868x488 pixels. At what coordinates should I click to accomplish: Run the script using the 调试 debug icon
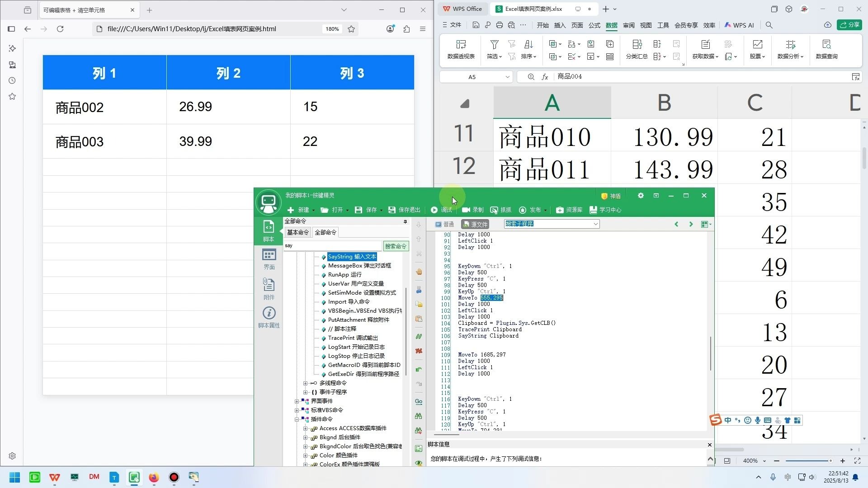point(441,210)
